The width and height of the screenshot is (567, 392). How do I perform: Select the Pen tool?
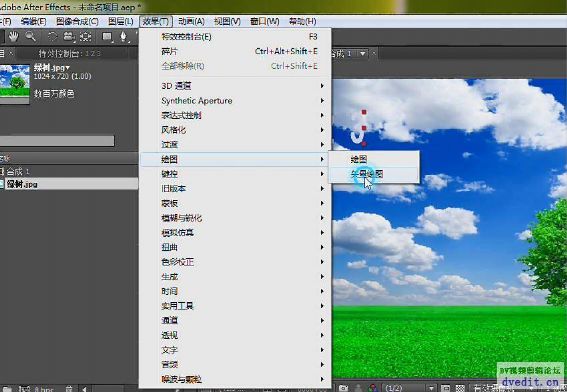point(124,36)
